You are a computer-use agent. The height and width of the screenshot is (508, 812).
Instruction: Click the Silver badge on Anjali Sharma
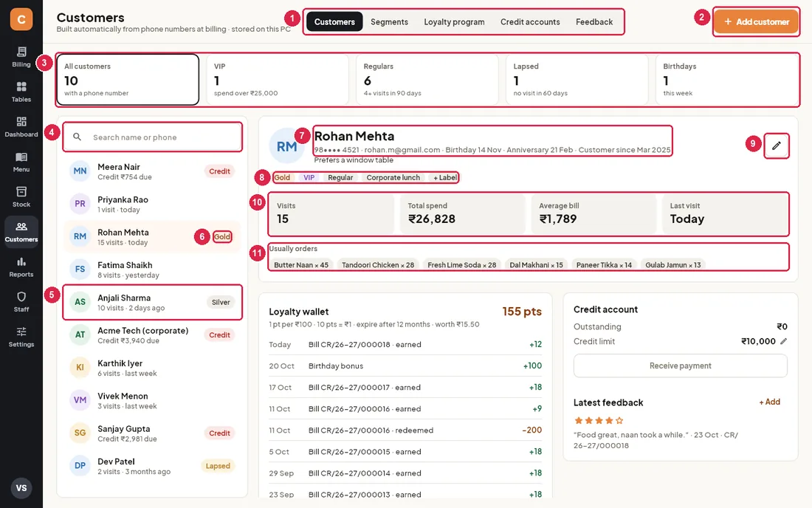point(221,303)
